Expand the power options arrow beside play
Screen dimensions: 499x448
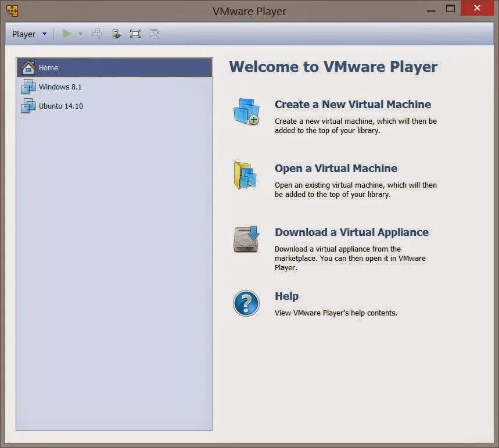80,34
